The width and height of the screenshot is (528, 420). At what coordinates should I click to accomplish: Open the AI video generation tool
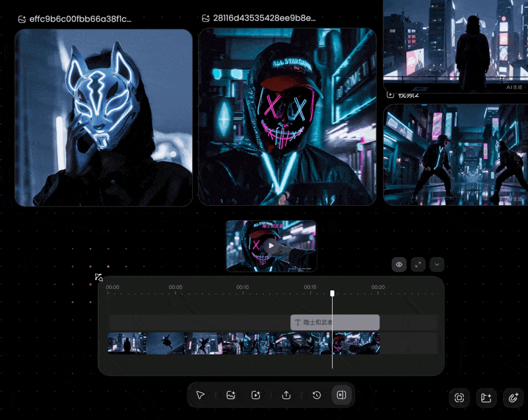coord(256,395)
